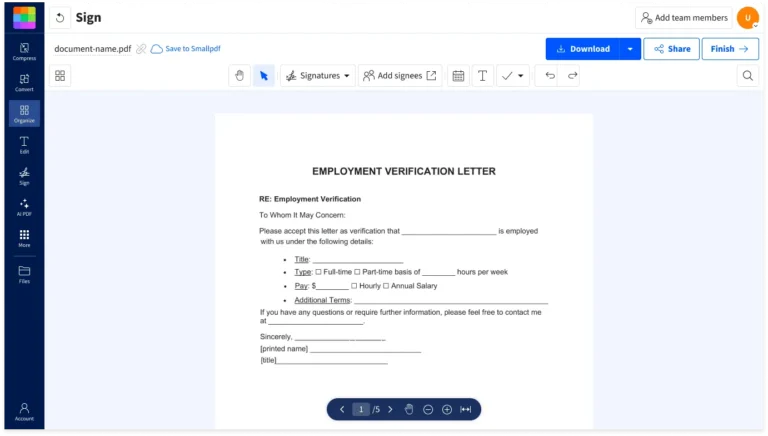Viewport: 768px width, 436px height.
Task: Click the Download button
Action: point(583,49)
